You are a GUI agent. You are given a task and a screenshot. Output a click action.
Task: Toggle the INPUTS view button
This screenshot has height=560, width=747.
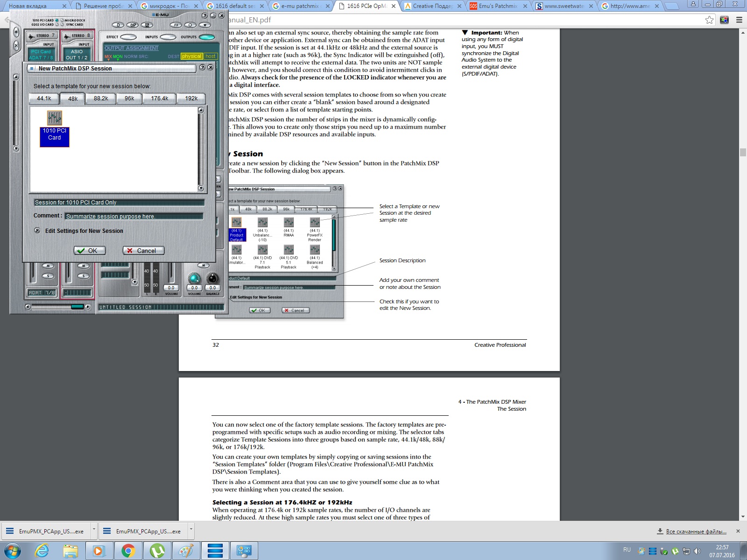(x=168, y=37)
